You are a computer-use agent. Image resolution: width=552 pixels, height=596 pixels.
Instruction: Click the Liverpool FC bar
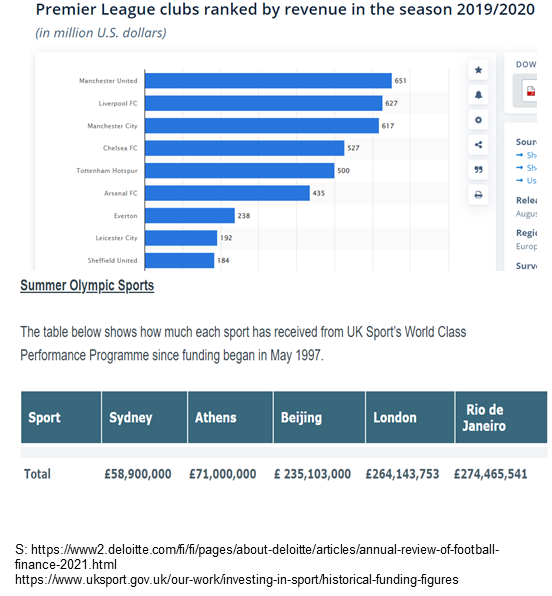pos(263,103)
